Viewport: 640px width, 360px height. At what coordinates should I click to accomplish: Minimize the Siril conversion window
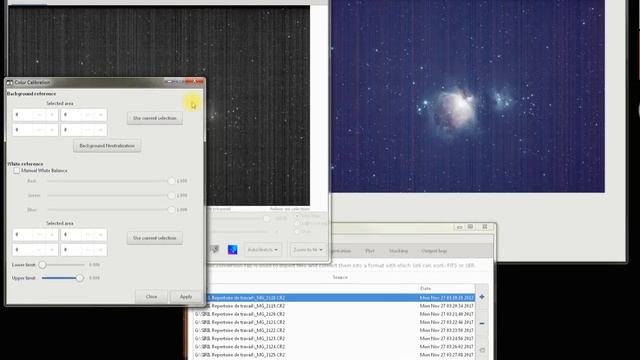pos(459,227)
